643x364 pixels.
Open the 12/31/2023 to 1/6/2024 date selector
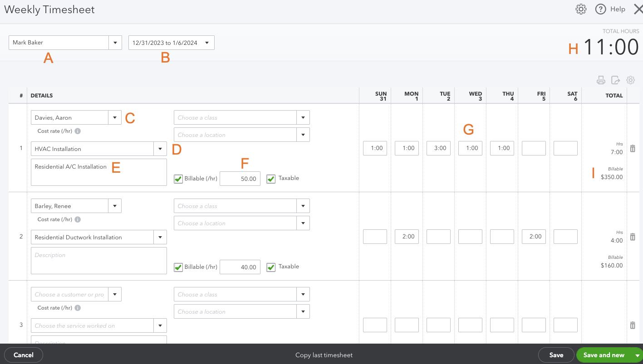pos(207,42)
